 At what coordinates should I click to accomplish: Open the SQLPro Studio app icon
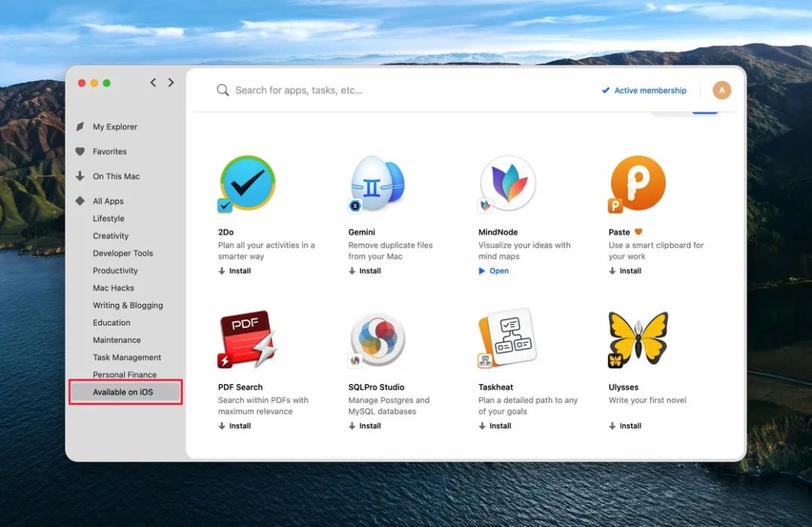[377, 339]
